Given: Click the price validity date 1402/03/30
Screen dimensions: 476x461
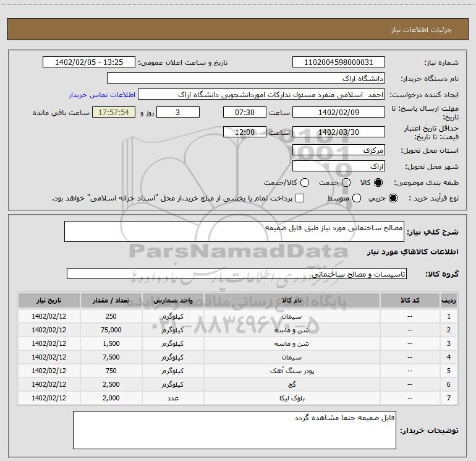Looking at the screenshot, I should [339, 132].
